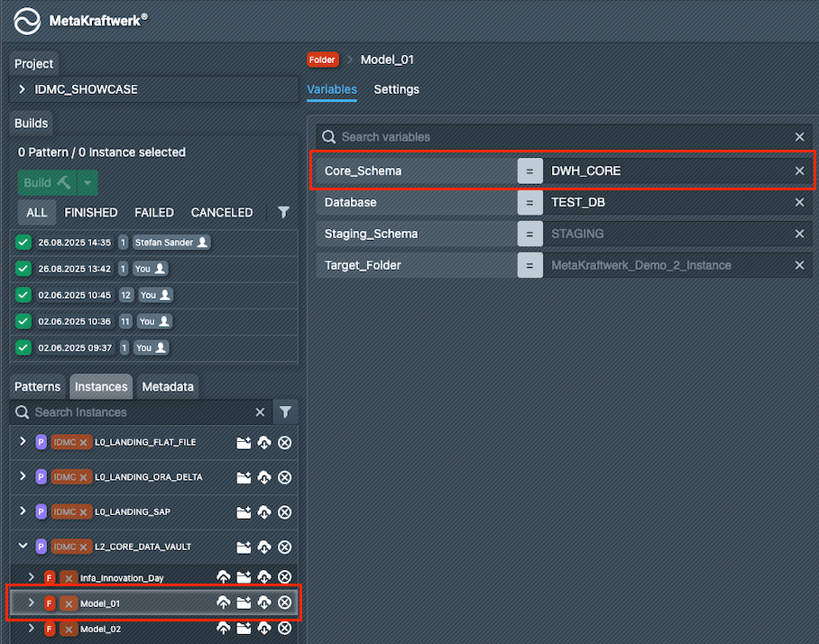Open the Metadata tab
Image resolution: width=819 pixels, height=644 pixels.
tap(167, 387)
